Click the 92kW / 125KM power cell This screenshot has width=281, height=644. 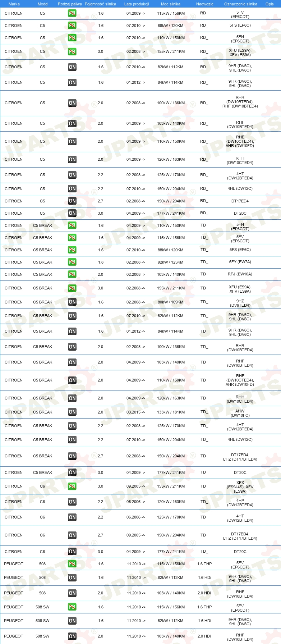point(171,262)
